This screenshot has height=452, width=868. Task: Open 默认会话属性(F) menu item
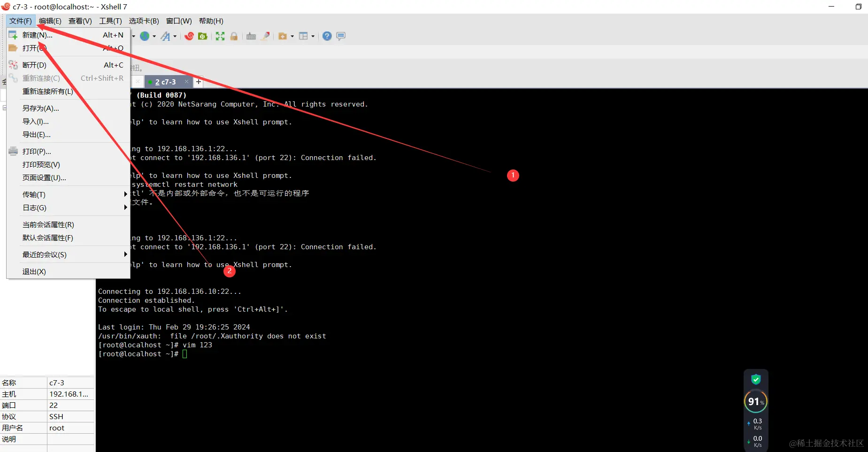69,238
